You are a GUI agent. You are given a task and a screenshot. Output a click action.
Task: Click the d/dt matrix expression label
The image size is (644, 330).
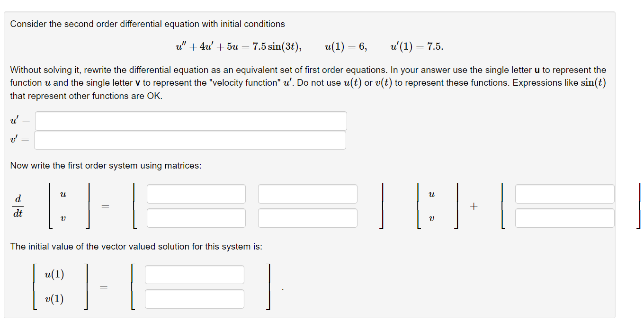point(18,205)
